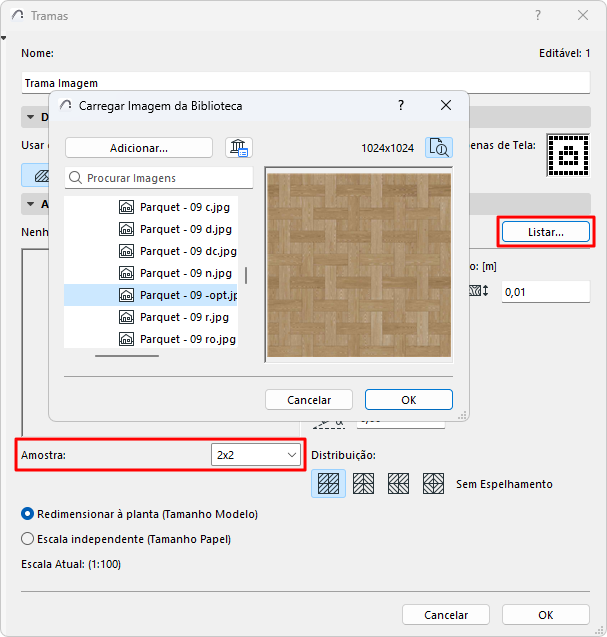This screenshot has height=637, width=607.
Task: Click the image icon of Parquet - 09 d.jpg
Action: coord(126,229)
